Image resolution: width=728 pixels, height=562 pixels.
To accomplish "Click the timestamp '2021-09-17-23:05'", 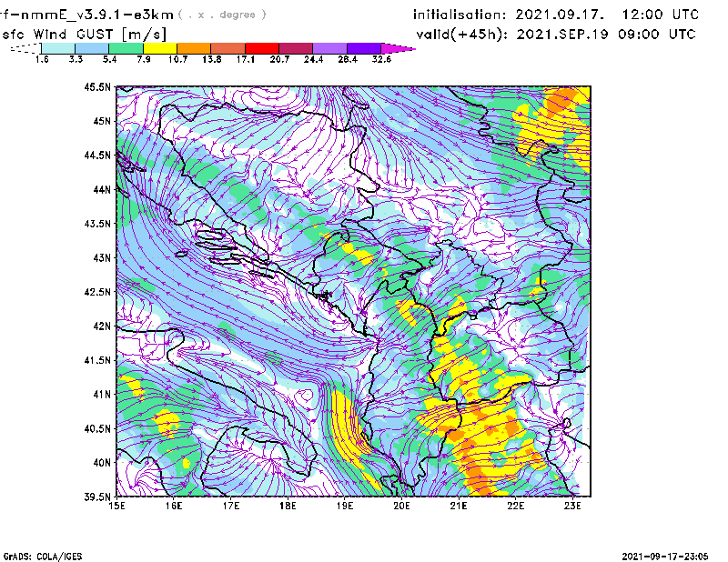I will tap(665, 557).
